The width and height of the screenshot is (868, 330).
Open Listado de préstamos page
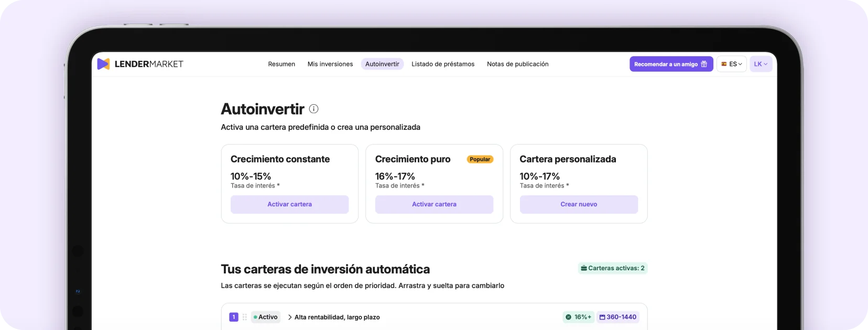(443, 64)
